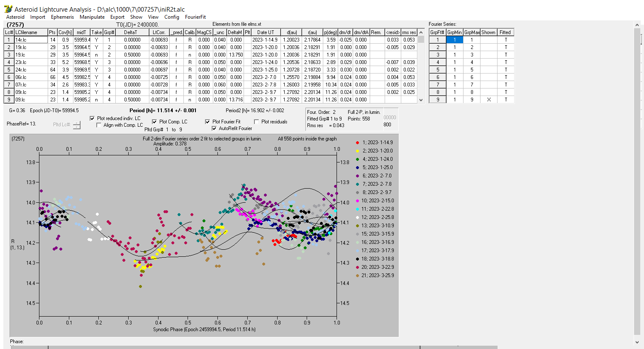This screenshot has width=644, height=349.
Task: Select the 07r.lc filename cell
Action: tap(31, 85)
